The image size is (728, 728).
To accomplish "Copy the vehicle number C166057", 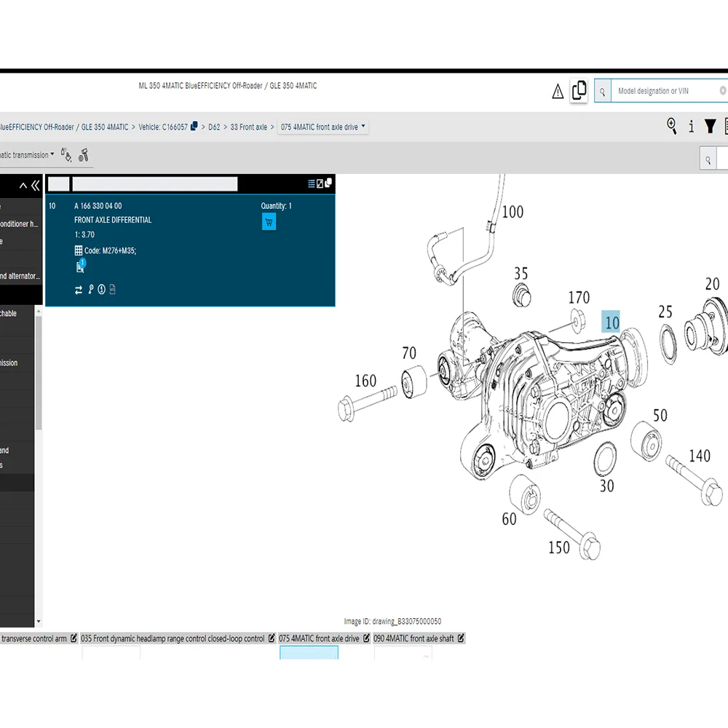I will (x=194, y=126).
